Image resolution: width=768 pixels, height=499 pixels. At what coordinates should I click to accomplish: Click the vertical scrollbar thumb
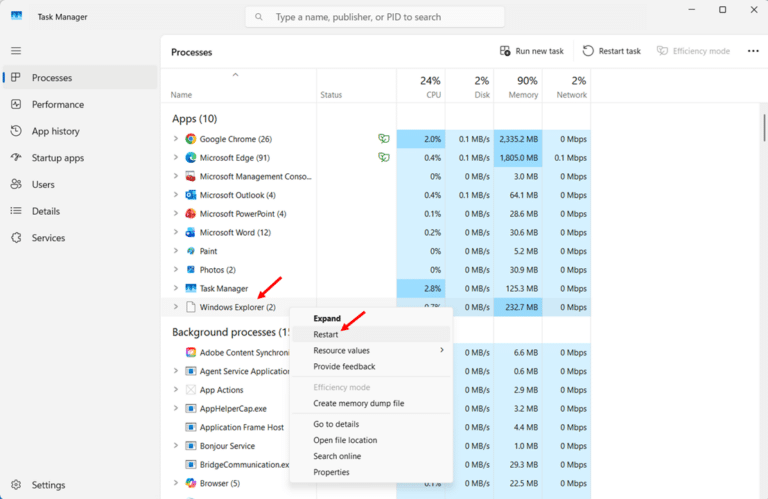pyautogui.click(x=764, y=127)
